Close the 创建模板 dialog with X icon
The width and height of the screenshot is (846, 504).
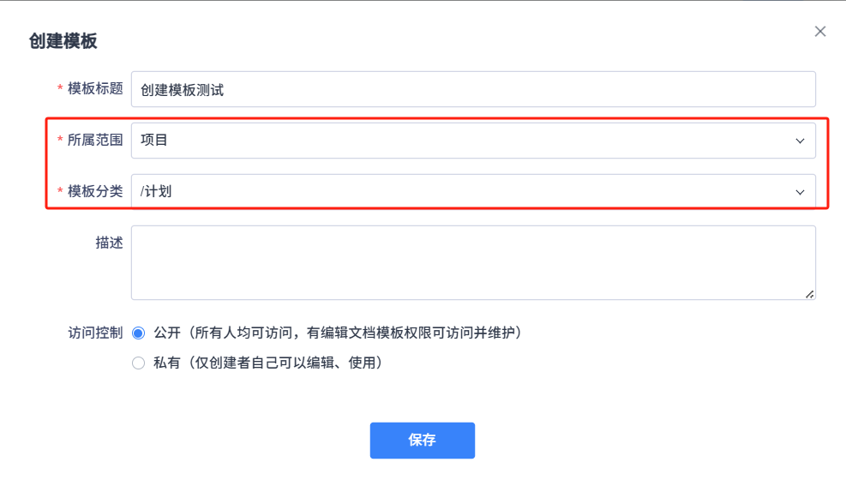[x=820, y=32]
